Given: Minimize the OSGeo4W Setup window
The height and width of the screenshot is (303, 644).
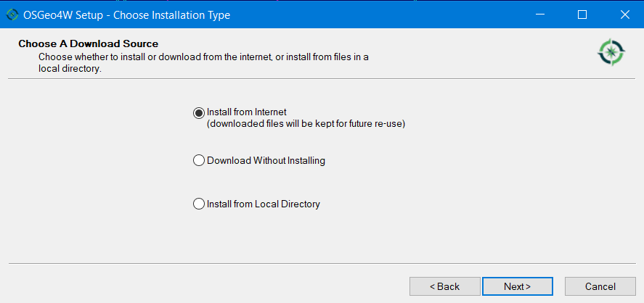Looking at the screenshot, I should pyautogui.click(x=539, y=14).
